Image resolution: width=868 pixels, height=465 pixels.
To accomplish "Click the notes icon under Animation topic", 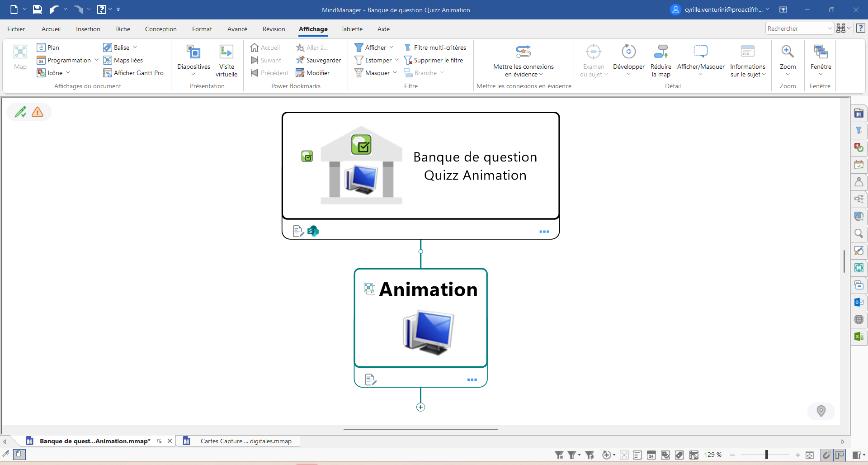I will click(370, 380).
